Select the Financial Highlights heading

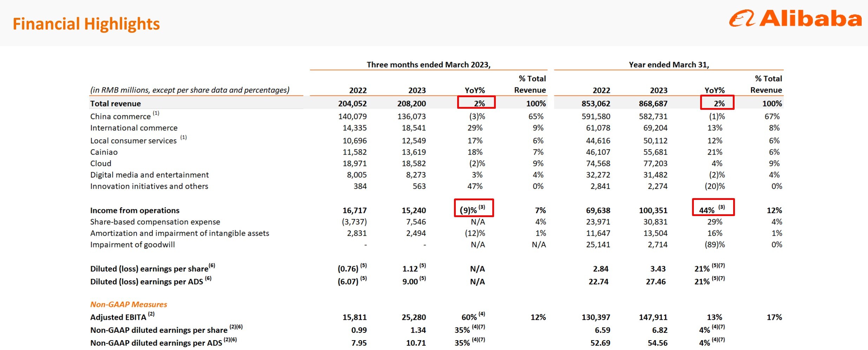pyautogui.click(x=86, y=24)
